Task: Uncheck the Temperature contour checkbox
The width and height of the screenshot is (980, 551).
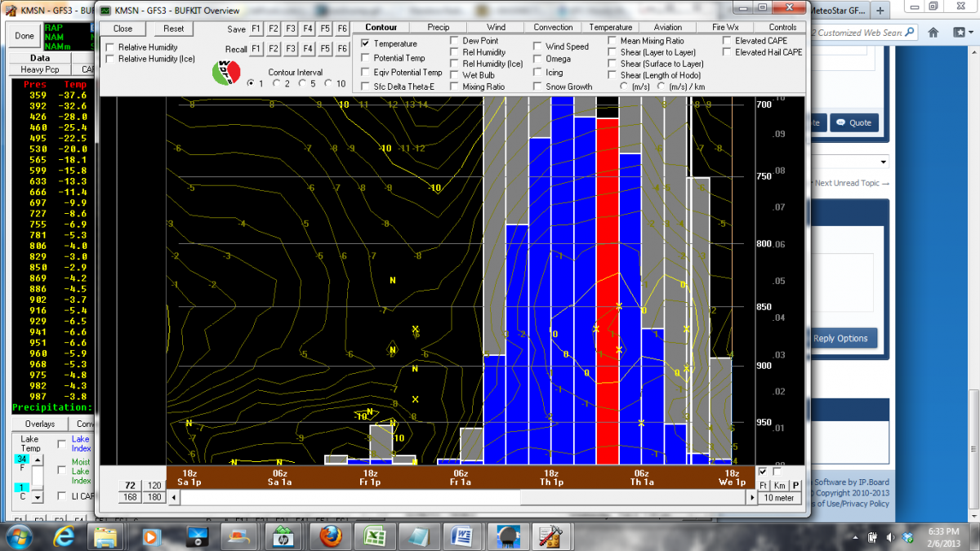Action: [x=366, y=43]
